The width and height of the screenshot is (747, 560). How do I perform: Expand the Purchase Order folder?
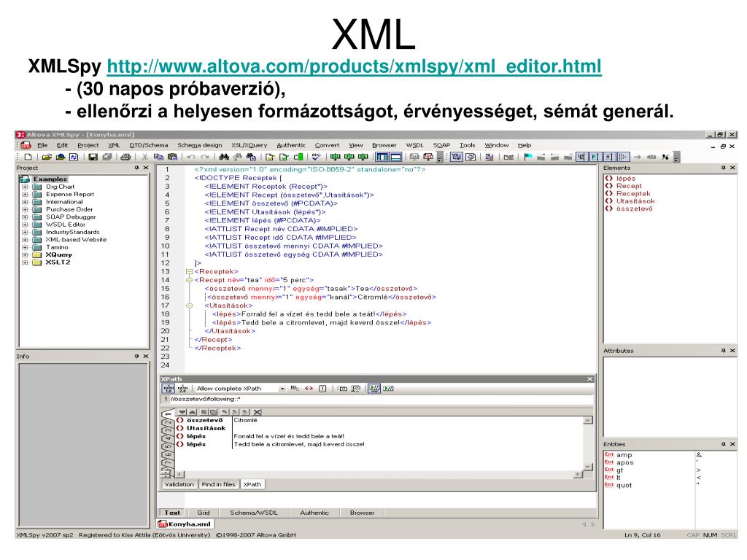pos(24,209)
